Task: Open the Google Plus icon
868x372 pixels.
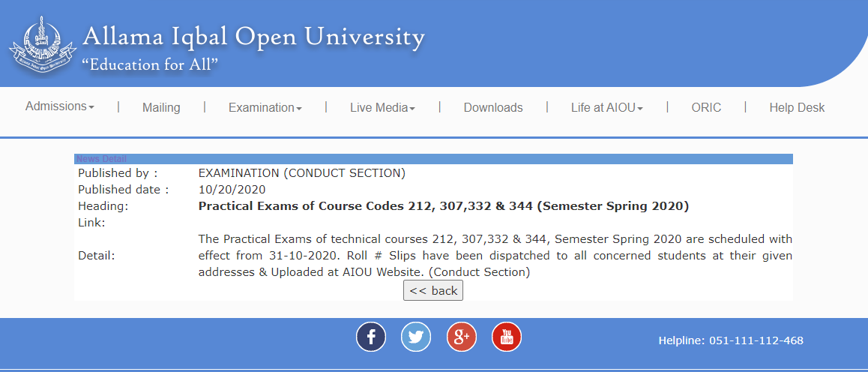Action: tap(461, 337)
